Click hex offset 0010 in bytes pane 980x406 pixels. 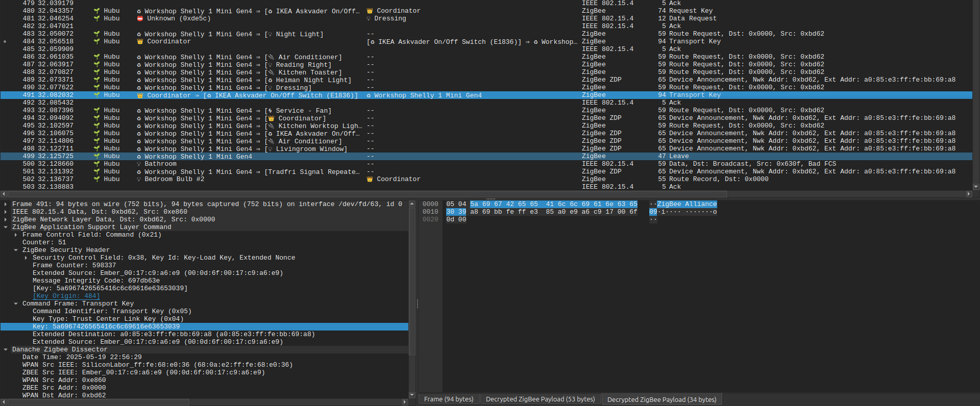click(430, 212)
